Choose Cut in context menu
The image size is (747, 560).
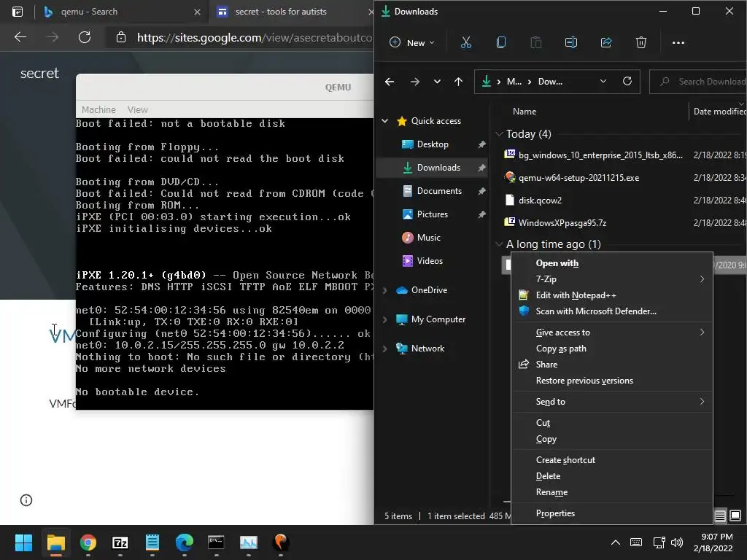pos(612,423)
